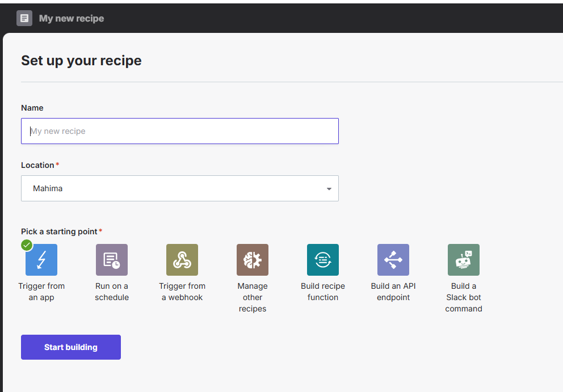Image resolution: width=563 pixels, height=392 pixels.
Task: Click 'My new recipe' title in top bar
Action: click(72, 18)
